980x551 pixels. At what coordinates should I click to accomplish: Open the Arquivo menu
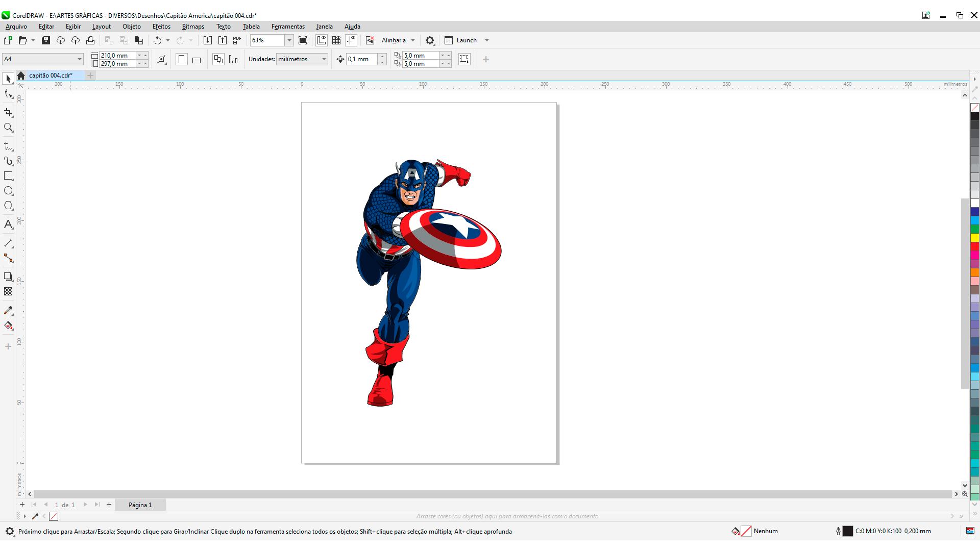16,27
